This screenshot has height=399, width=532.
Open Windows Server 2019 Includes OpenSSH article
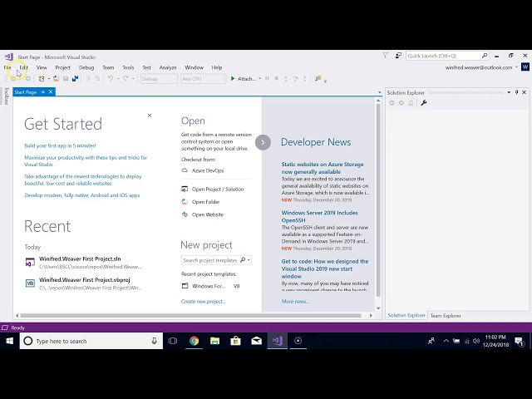(319, 216)
